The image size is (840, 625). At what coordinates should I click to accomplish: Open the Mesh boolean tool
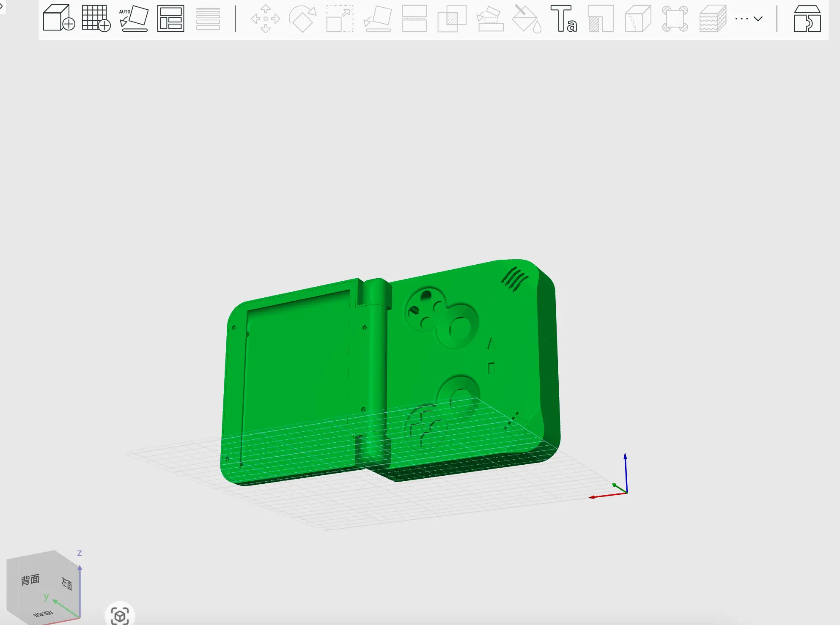(452, 19)
